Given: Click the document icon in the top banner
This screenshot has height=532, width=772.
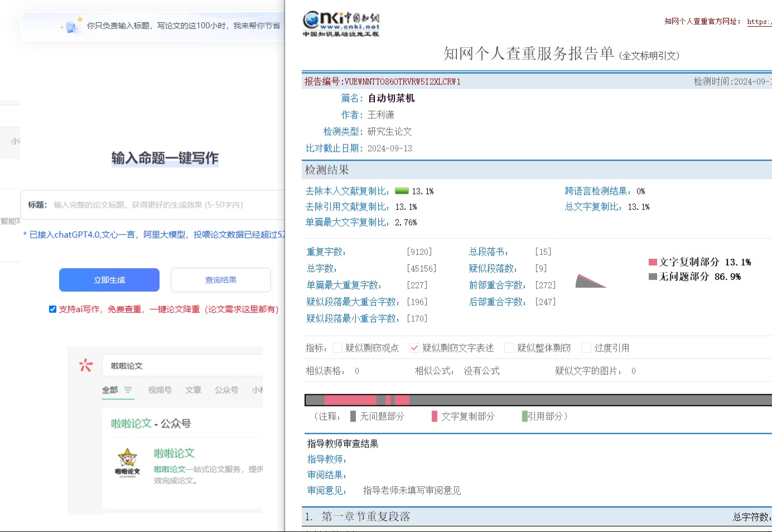Looking at the screenshot, I should 71,26.
